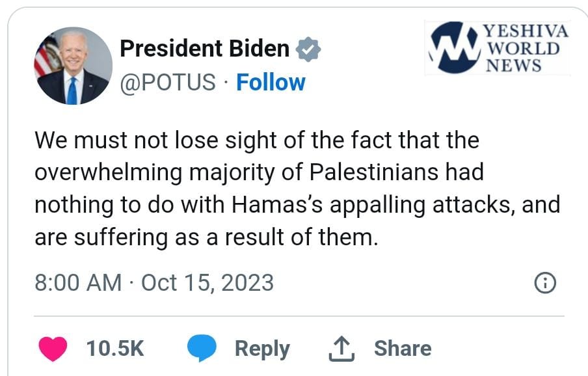The width and height of the screenshot is (588, 376).
Task: Open the tweet info circle icon
Action: click(544, 282)
